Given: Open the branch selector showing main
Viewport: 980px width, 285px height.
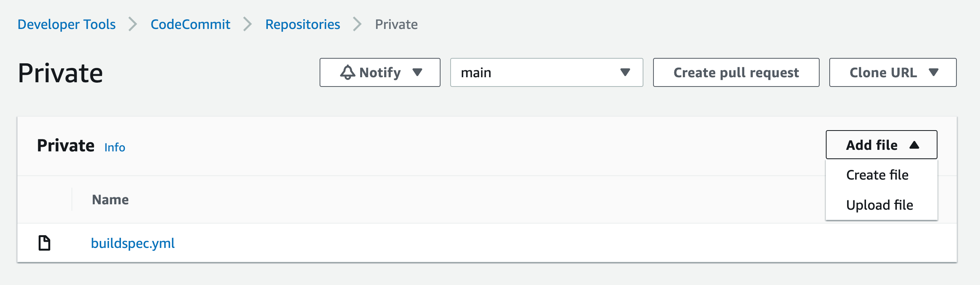Looking at the screenshot, I should coord(546,72).
